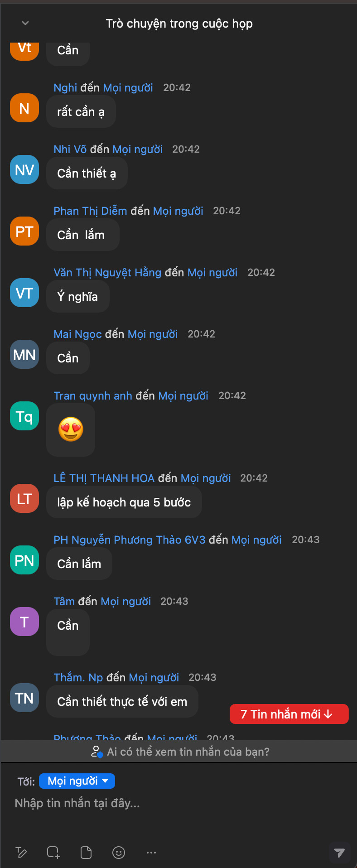The width and height of the screenshot is (357, 868).
Task: Attach a file using document icon
Action: click(86, 853)
